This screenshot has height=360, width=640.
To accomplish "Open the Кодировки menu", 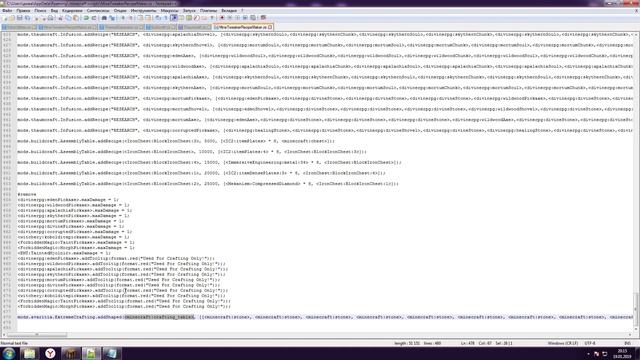I will pos(72,11).
